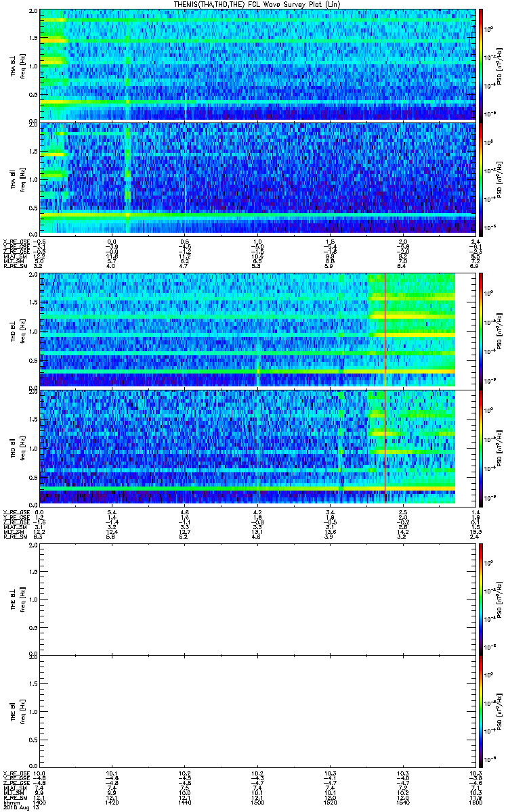
Task: Click the red vertical line in THD B-perpendicular panel
Action: pyautogui.click(x=385, y=331)
